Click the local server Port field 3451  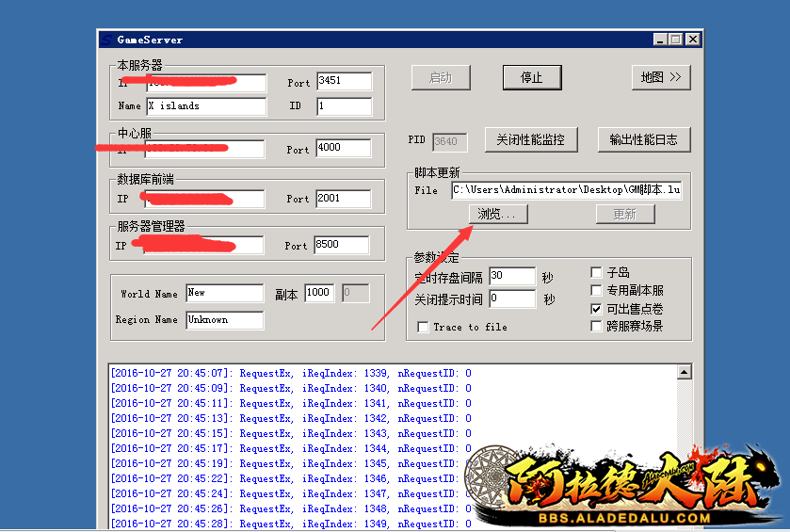pos(344,81)
